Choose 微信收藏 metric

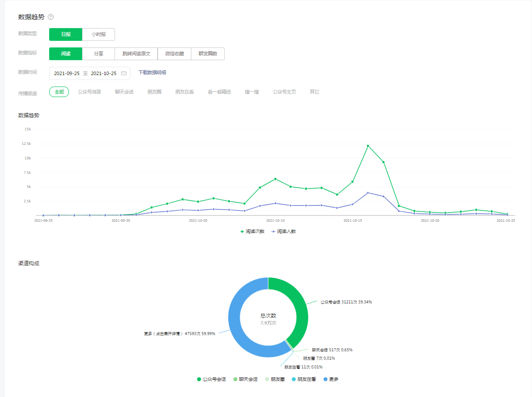(x=174, y=54)
